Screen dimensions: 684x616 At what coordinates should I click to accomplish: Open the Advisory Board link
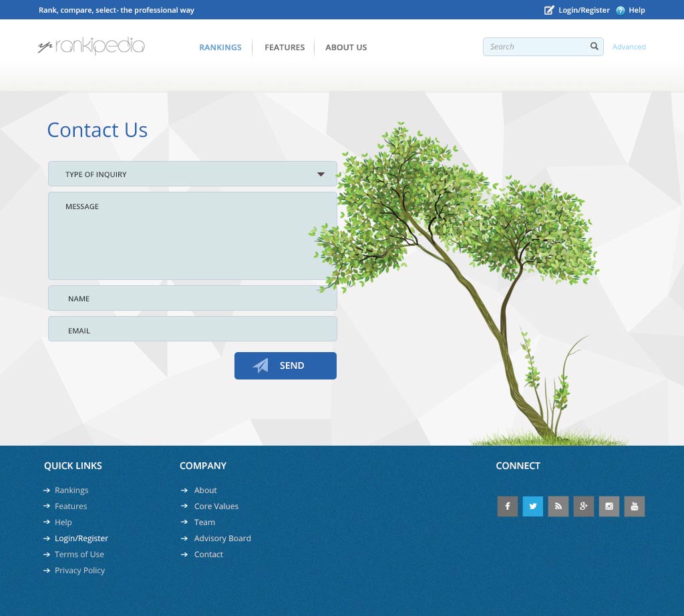pos(222,538)
